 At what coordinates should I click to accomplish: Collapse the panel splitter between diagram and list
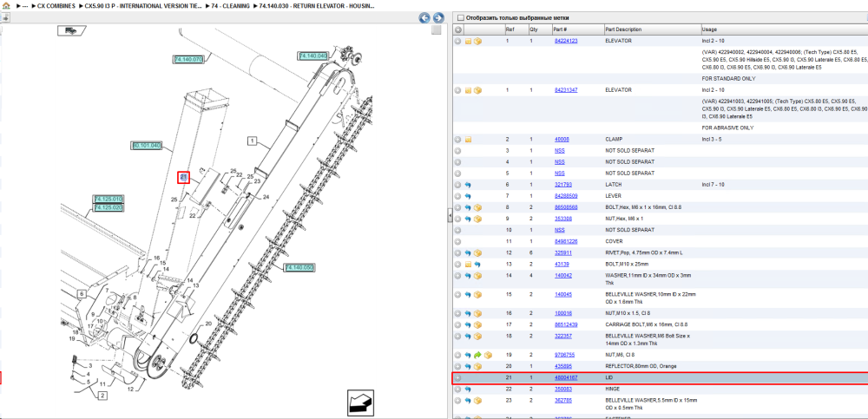pos(450,216)
